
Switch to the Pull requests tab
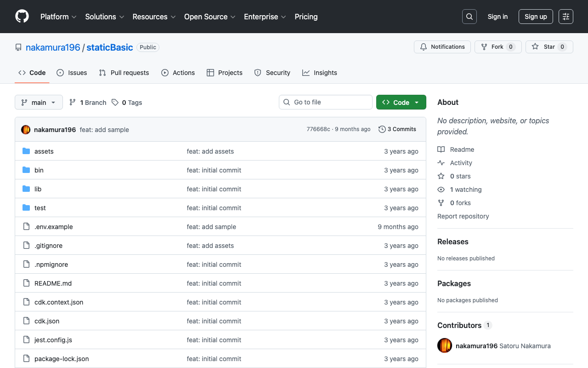point(124,72)
